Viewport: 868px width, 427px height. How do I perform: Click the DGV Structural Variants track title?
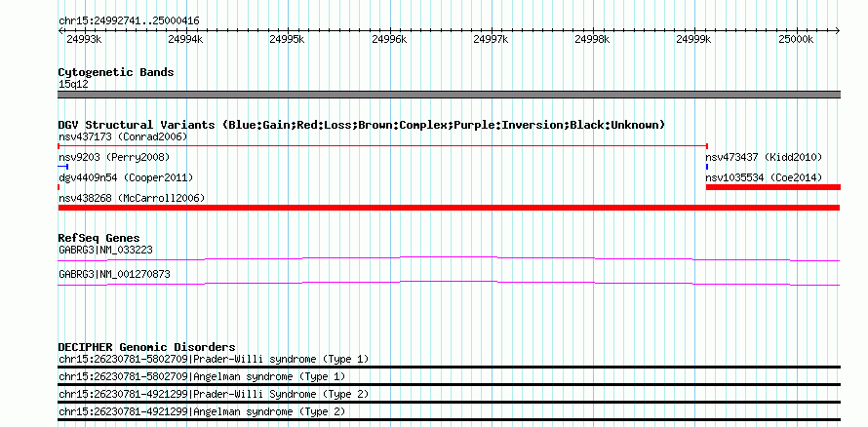pyautogui.click(x=362, y=125)
